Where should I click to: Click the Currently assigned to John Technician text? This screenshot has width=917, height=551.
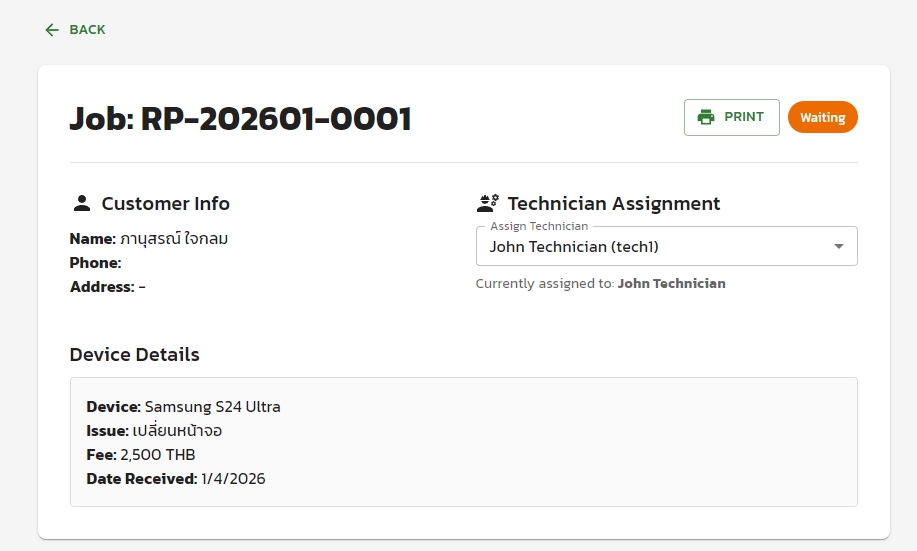[600, 284]
